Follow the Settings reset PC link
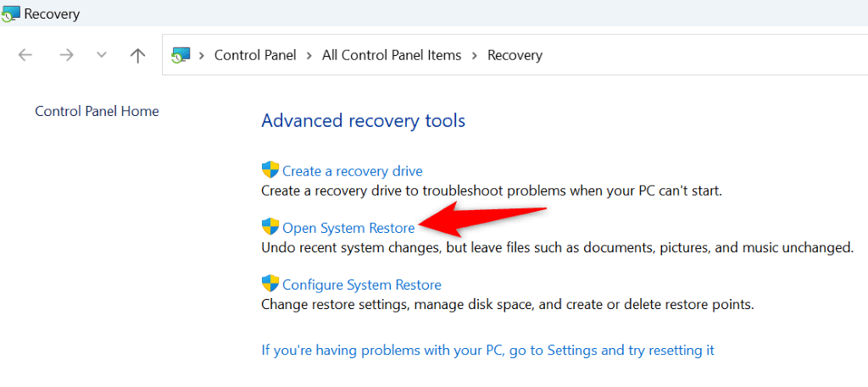 [487, 350]
